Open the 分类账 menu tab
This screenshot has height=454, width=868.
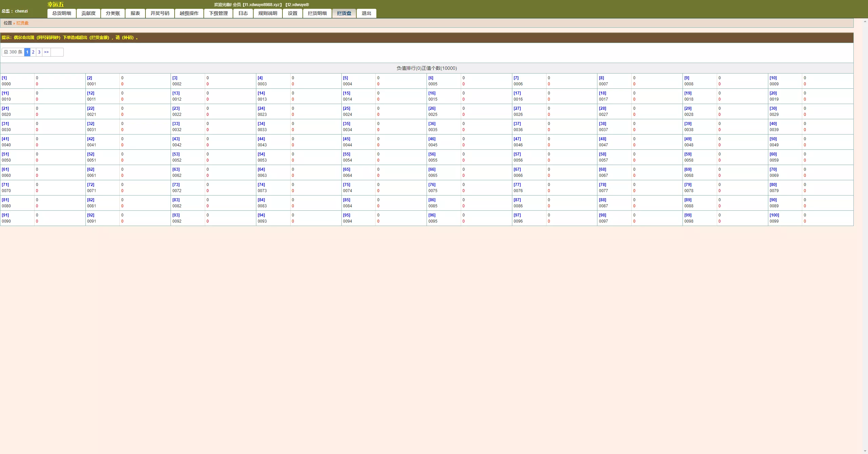[x=113, y=13]
